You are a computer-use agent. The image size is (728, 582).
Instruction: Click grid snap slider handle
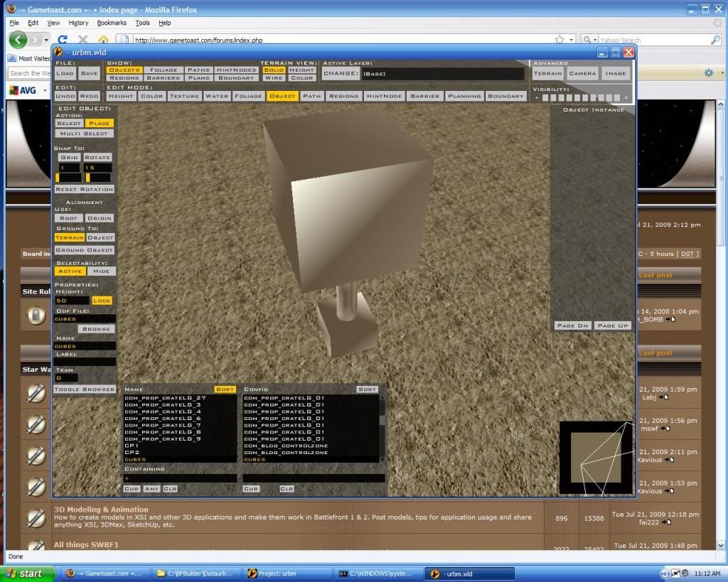click(x=58, y=177)
